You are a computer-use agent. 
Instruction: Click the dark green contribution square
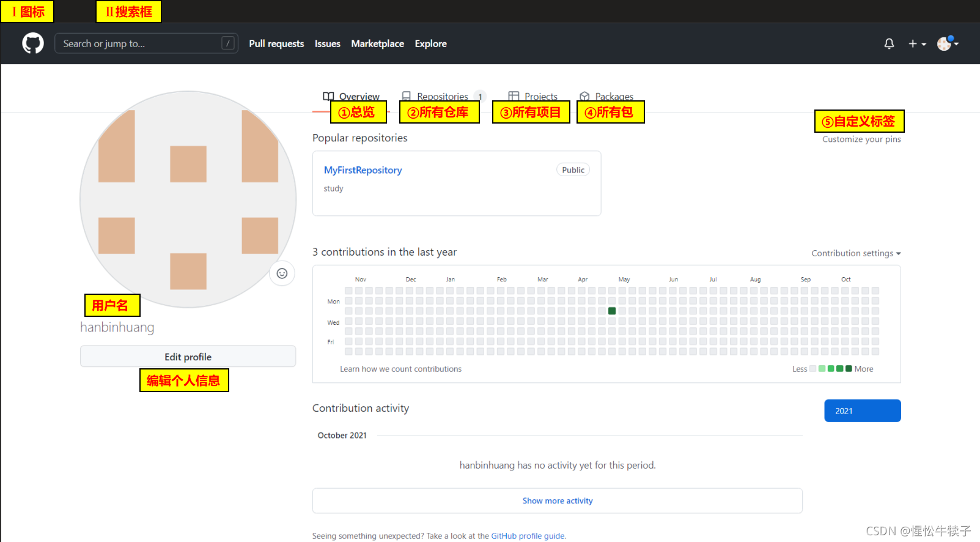point(612,311)
